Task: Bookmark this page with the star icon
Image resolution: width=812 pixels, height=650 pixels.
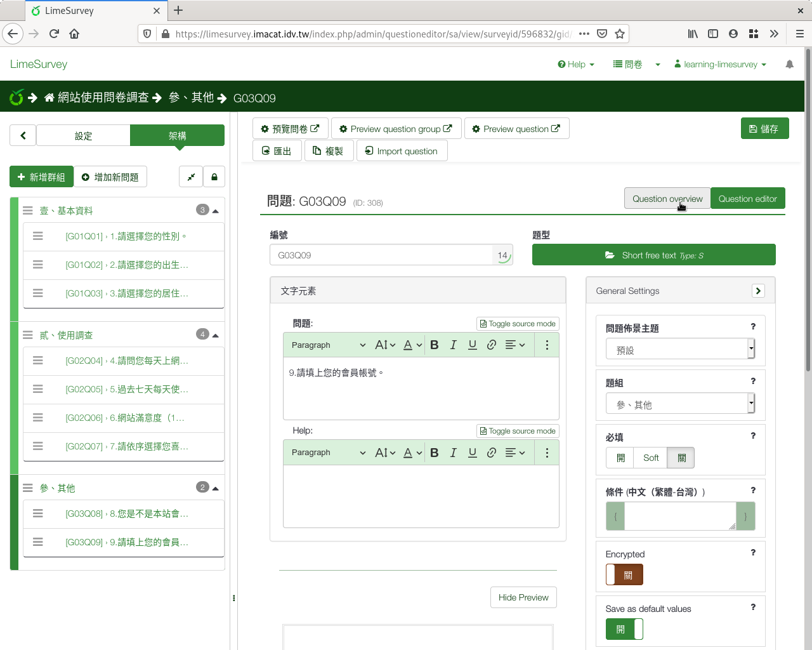Action: (620, 34)
